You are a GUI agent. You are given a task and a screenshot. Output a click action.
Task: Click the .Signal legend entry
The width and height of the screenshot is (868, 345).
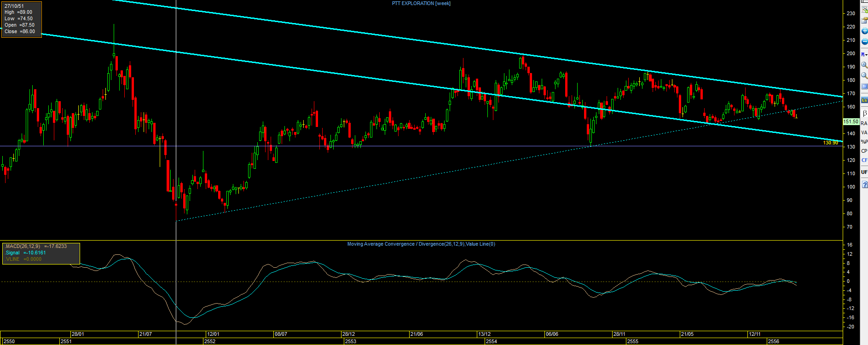25,253
